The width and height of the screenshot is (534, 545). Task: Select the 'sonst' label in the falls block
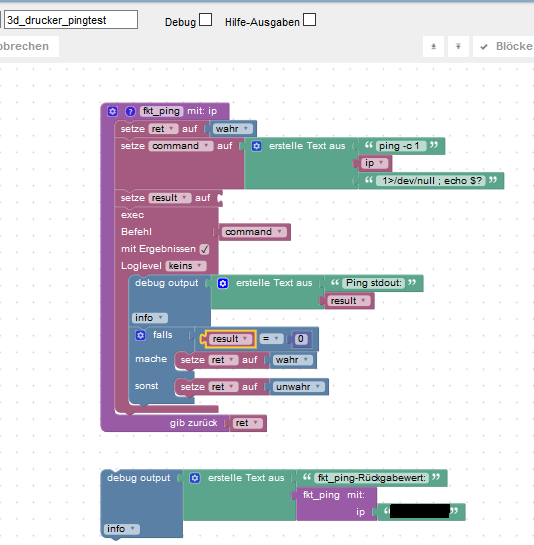point(146,386)
